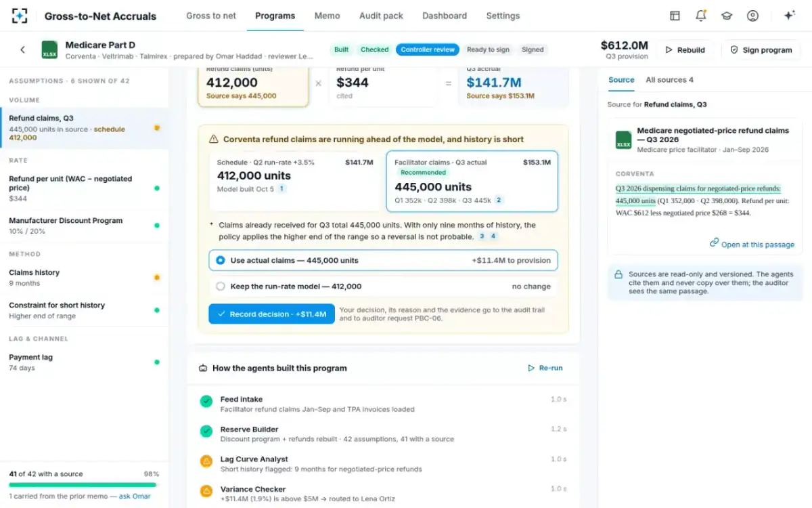Screen dimensions: 812x508
Task: Click the Medicare Part D XLSX file icon
Action: pos(50,49)
